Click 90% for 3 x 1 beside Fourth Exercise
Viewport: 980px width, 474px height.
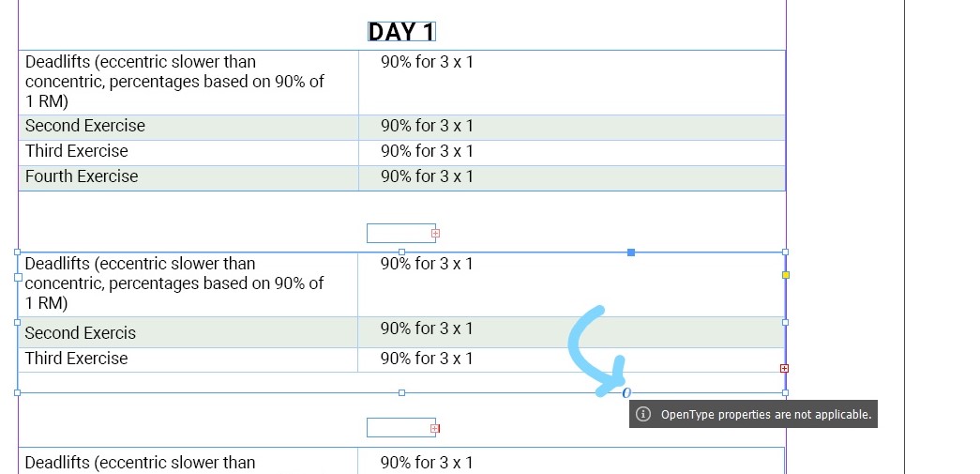(x=427, y=176)
